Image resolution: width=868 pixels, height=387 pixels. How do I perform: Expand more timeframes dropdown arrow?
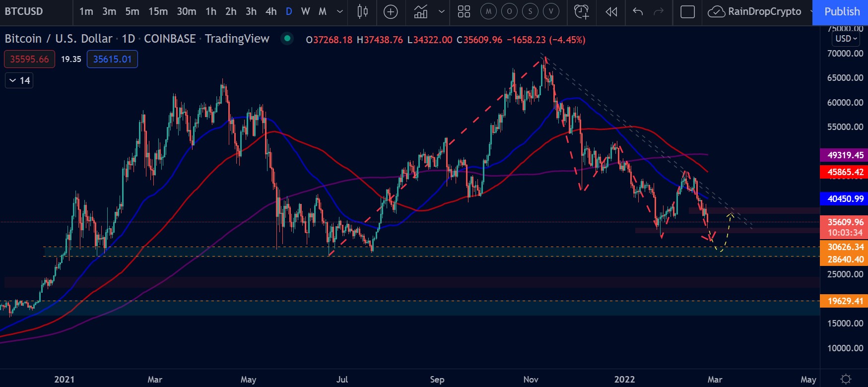coord(340,11)
